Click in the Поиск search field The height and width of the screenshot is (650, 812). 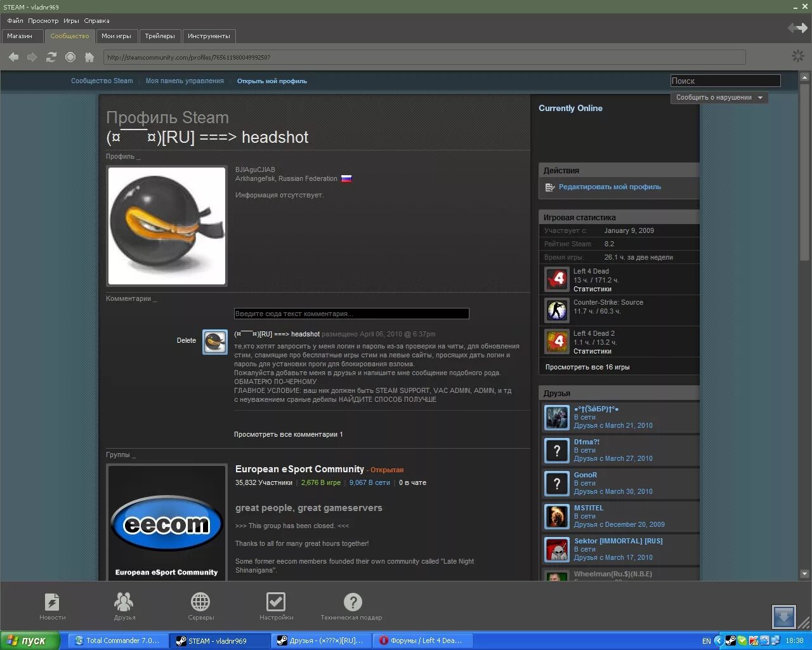click(726, 81)
